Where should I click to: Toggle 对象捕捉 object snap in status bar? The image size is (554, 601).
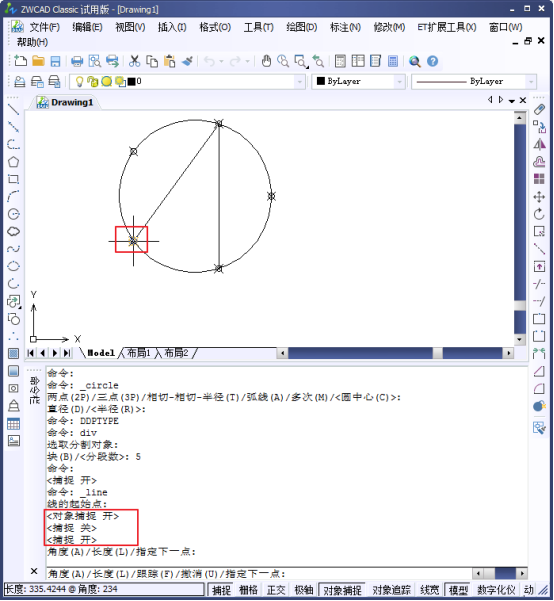tap(342, 590)
